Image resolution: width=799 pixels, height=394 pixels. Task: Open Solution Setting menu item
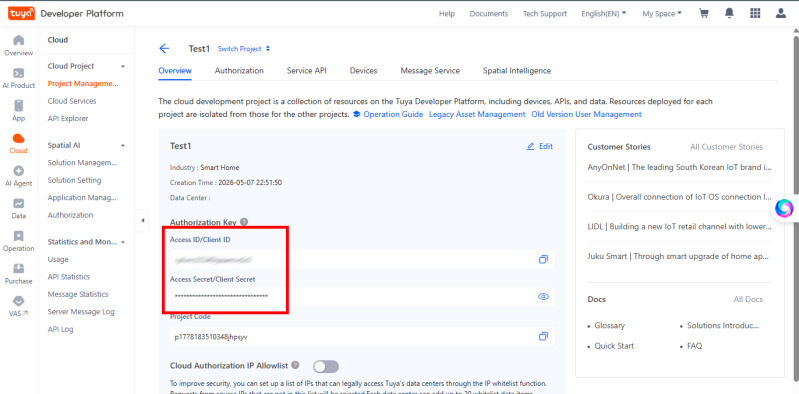click(74, 180)
